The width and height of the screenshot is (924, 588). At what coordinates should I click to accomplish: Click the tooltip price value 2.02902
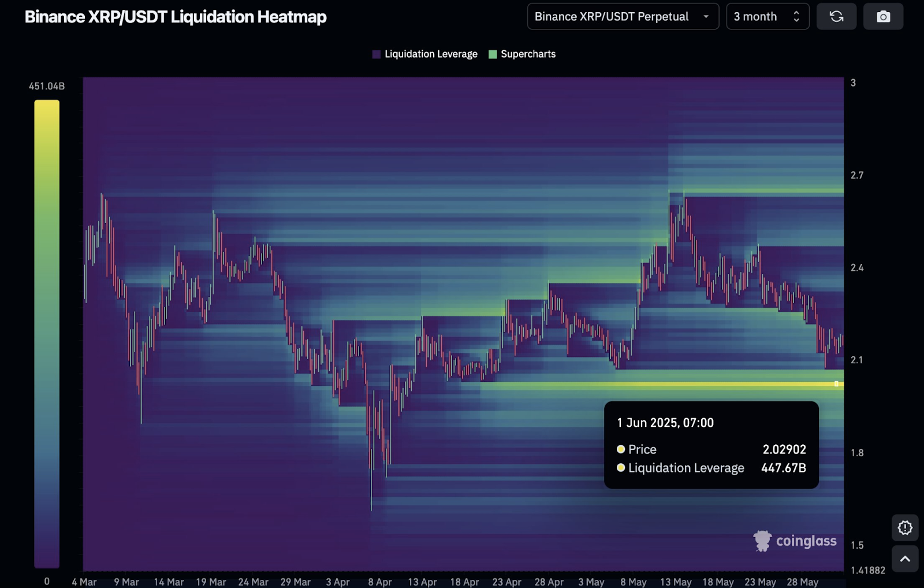point(784,449)
